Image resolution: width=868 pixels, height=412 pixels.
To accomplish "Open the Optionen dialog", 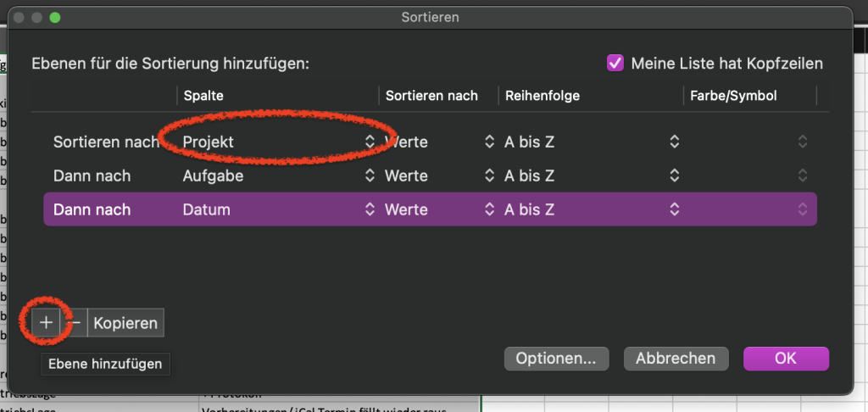I will click(x=556, y=359).
